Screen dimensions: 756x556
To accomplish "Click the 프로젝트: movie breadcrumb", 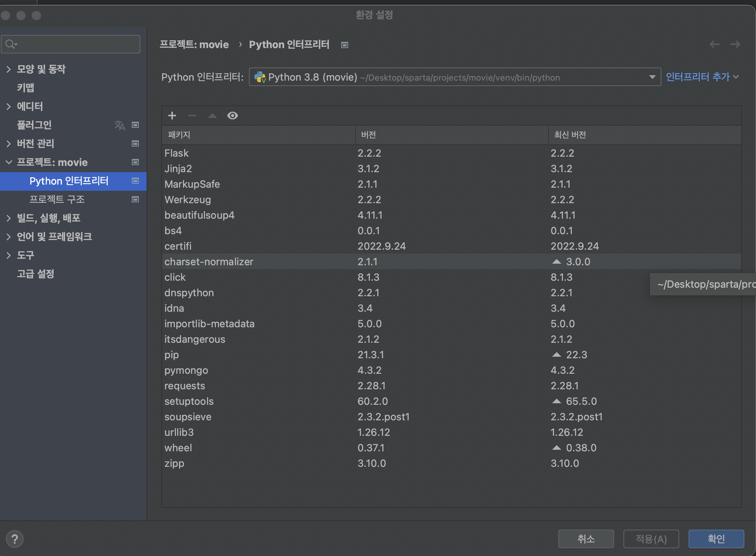I will (194, 45).
